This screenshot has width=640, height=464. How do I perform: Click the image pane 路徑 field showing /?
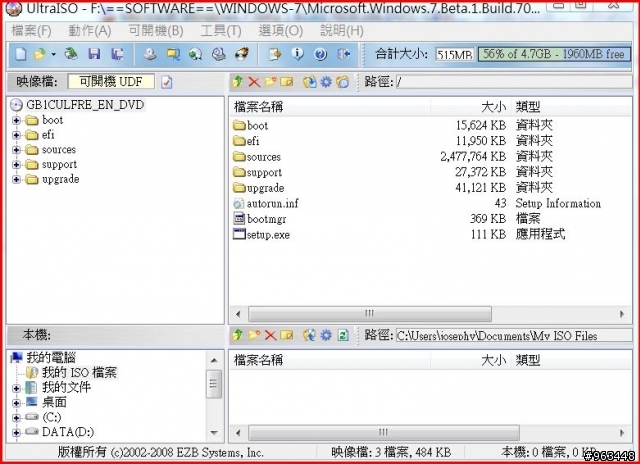513,82
